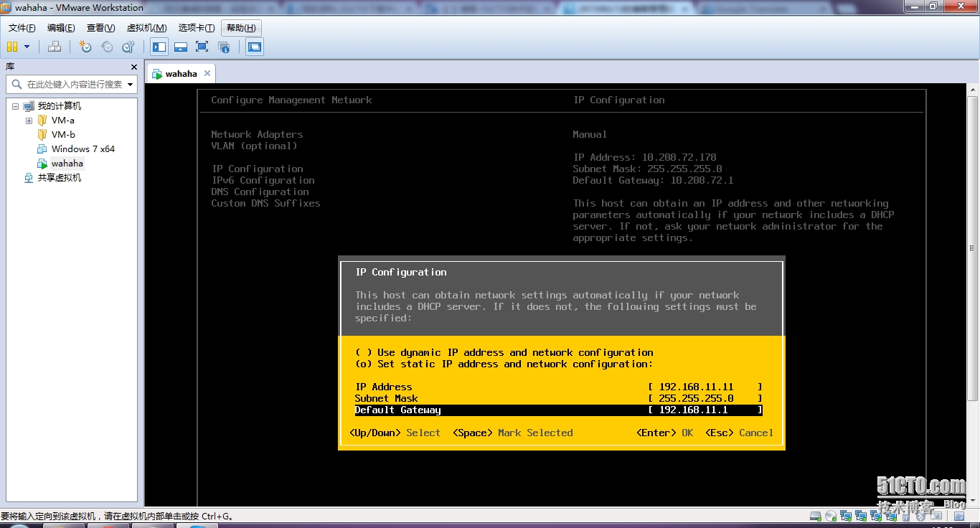The height and width of the screenshot is (528, 980).
Task: Select wahaha in the library tree
Action: (x=67, y=164)
